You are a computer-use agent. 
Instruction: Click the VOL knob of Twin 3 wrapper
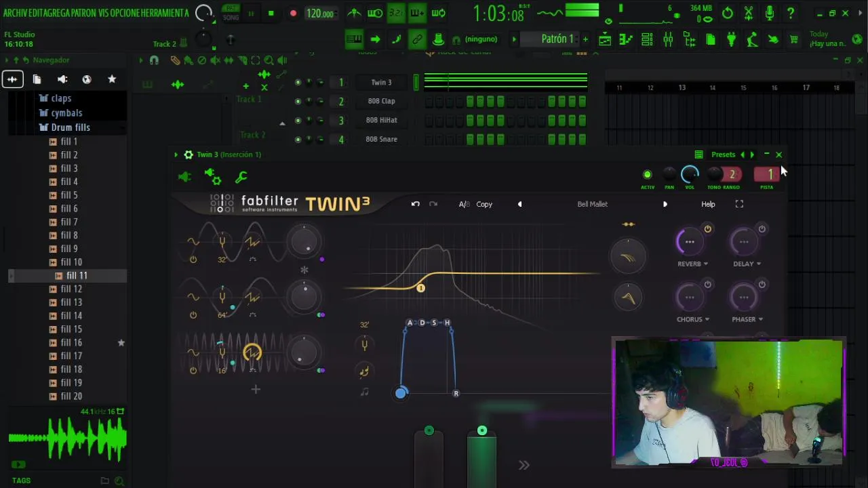690,175
